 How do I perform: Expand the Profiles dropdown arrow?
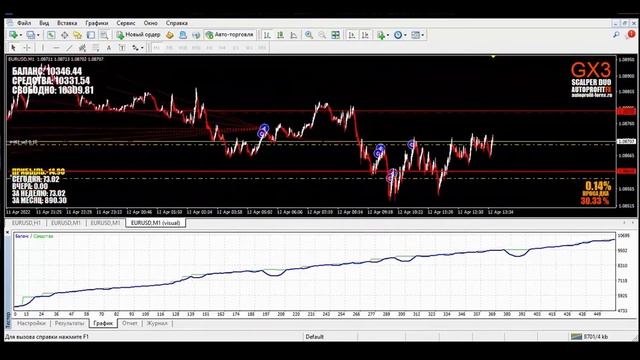coord(38,35)
